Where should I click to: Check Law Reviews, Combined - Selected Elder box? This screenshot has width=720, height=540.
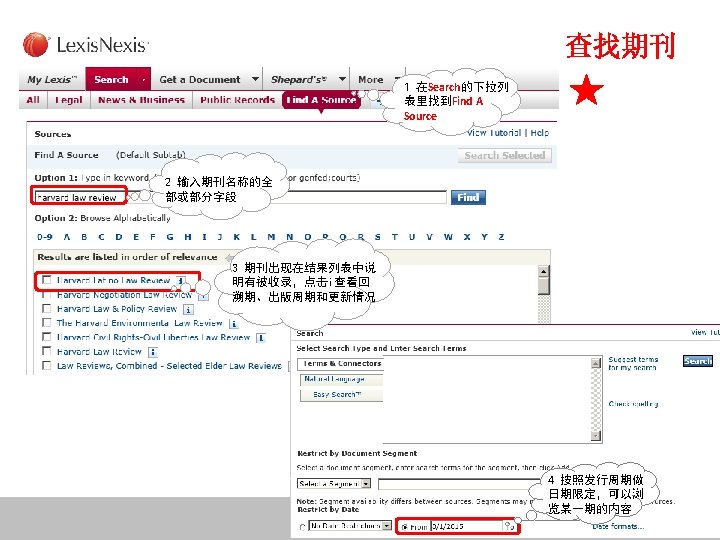tap(46, 366)
